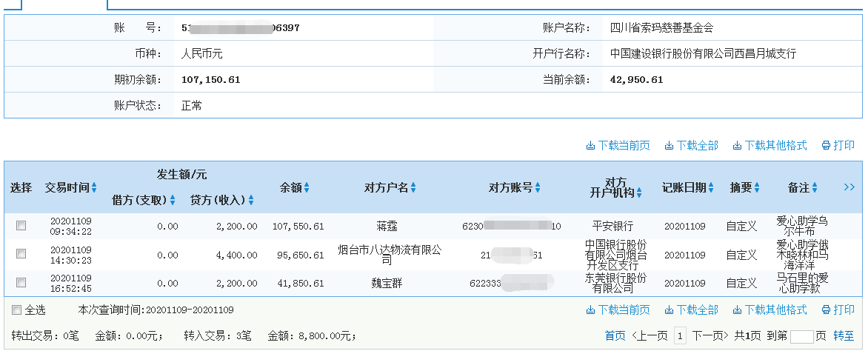Screen dimensions: 868x351
Task: Check the row for 烟台市八达物流有限公司
Action: [21, 253]
